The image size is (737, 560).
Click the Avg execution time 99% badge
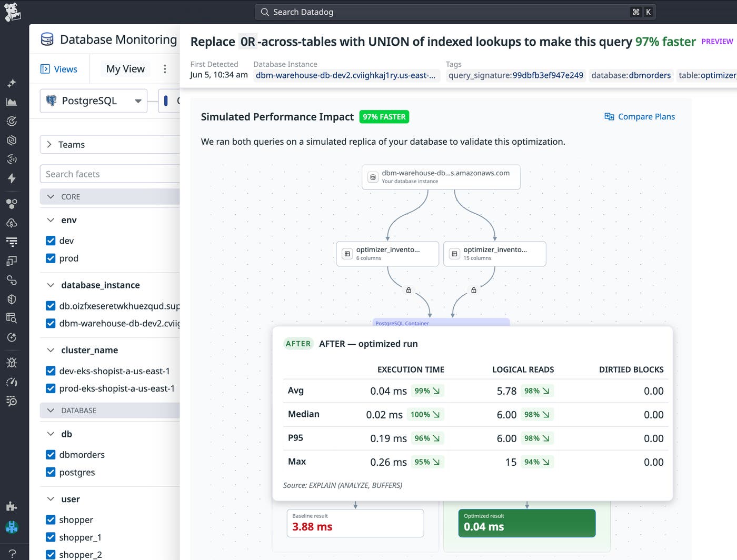(427, 391)
